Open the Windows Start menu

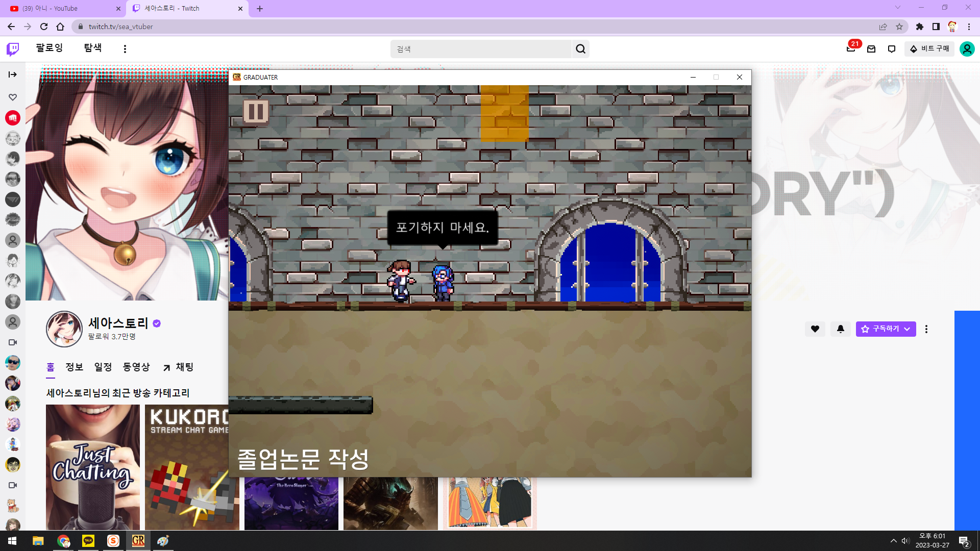[x=12, y=541]
